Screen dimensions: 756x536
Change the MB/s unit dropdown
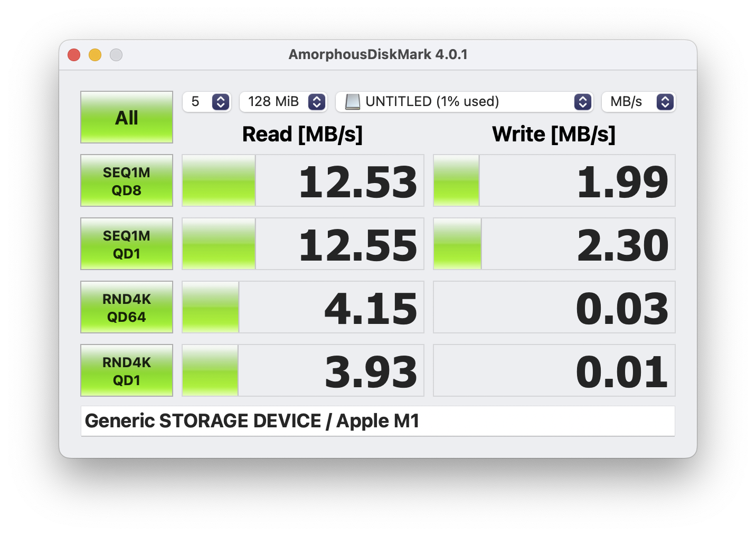[639, 101]
